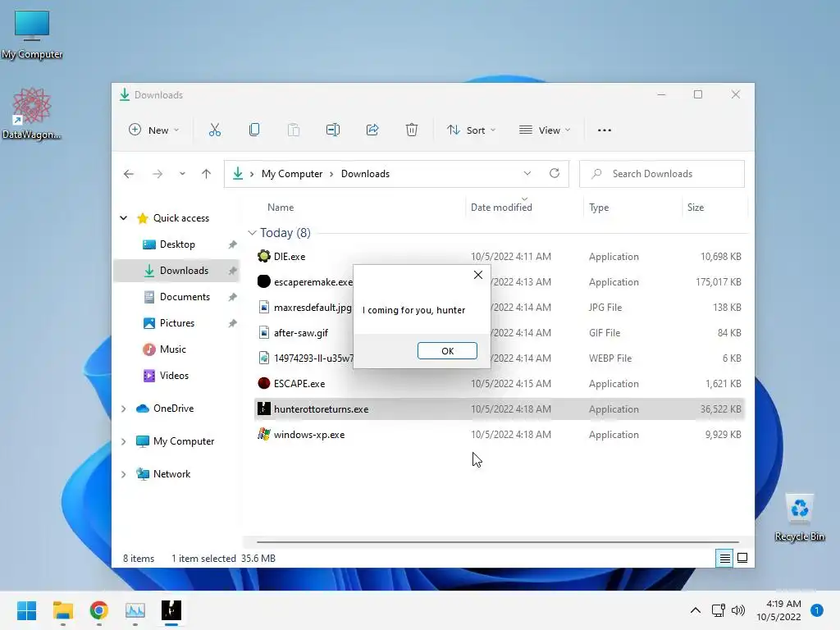The image size is (840, 630).
Task: Select the maxresdefault.jpg file
Action: click(x=500, y=308)
